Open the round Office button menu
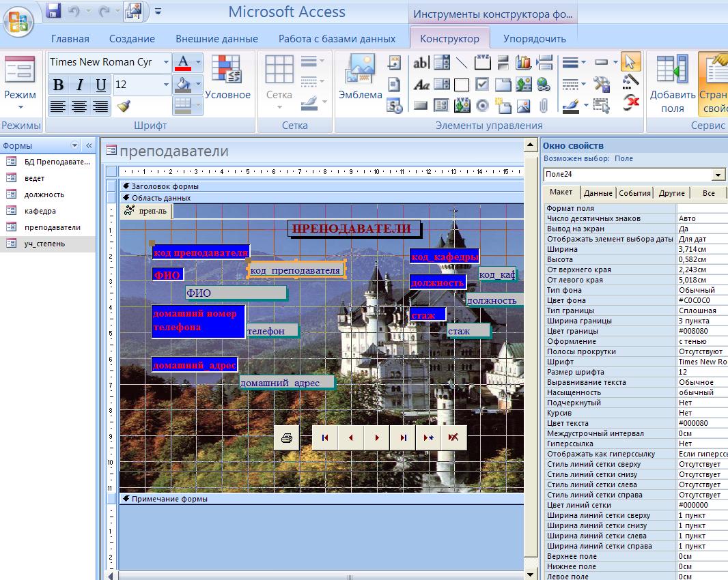The width and height of the screenshot is (728, 580). [x=18, y=21]
